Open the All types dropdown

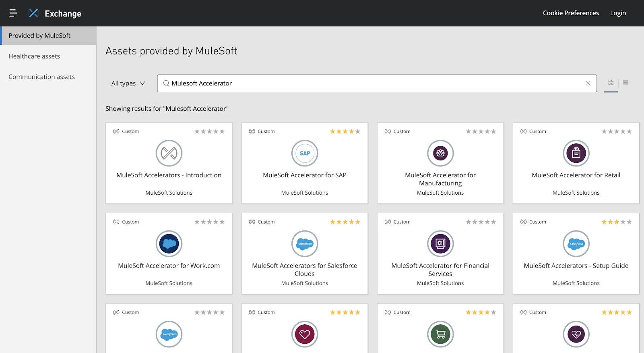tap(128, 83)
